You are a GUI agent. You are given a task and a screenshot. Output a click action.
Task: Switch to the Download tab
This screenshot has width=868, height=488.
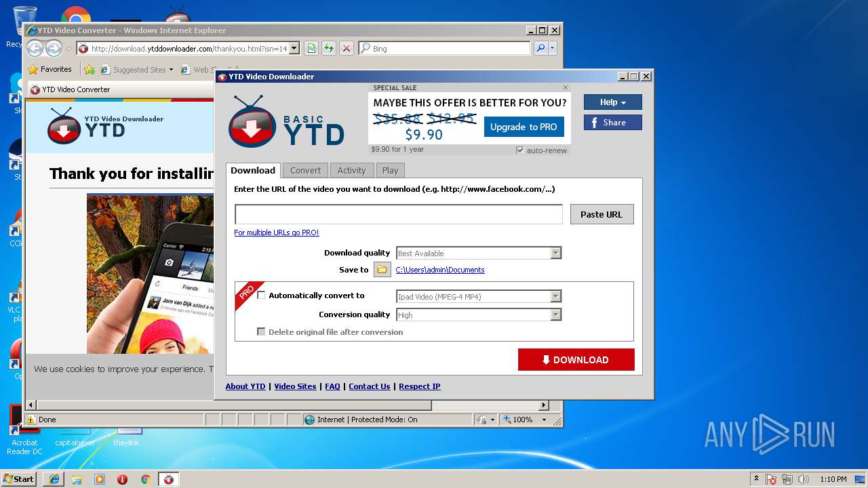(x=253, y=170)
